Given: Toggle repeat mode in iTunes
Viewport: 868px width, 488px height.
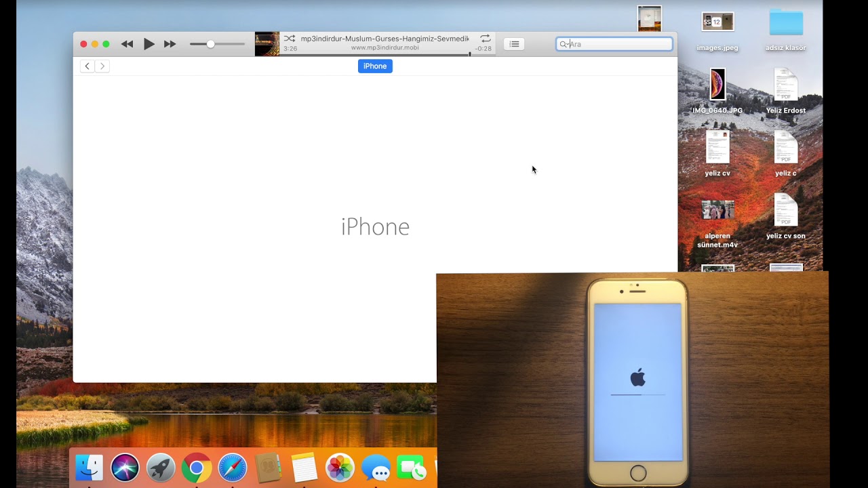Looking at the screenshot, I should tap(486, 39).
